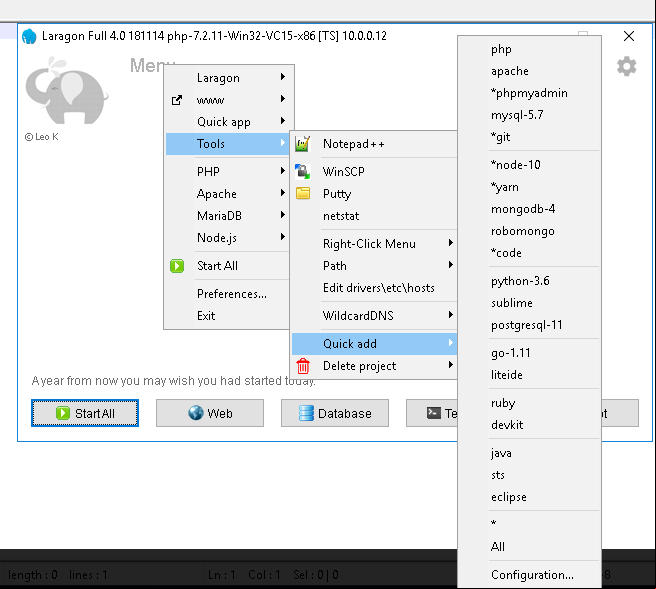Choose *node-10 from Quick add
The height and width of the screenshot is (589, 656).
pyautogui.click(x=530, y=165)
